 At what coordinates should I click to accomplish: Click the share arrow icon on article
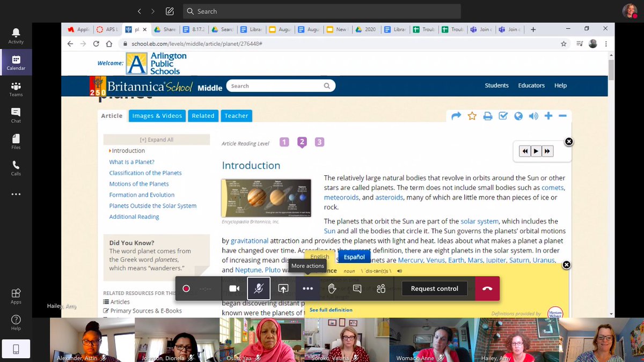pos(456,116)
